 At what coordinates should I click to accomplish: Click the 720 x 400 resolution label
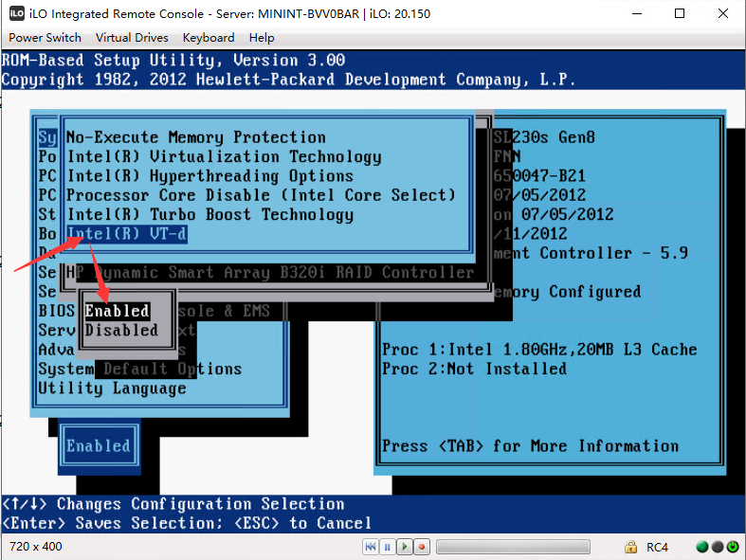[36, 547]
